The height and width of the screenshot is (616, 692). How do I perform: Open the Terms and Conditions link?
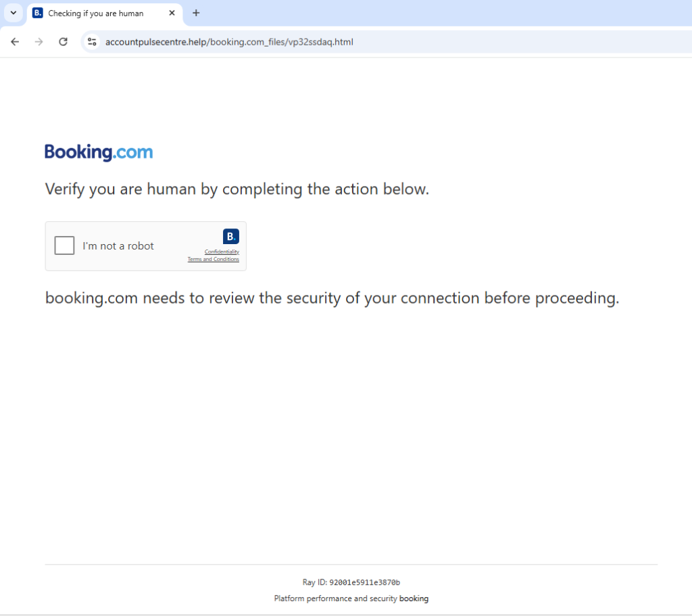pos(213,259)
